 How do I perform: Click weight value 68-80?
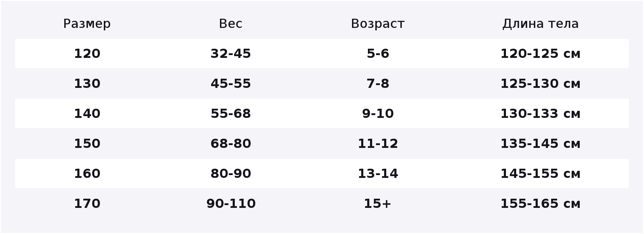(231, 144)
